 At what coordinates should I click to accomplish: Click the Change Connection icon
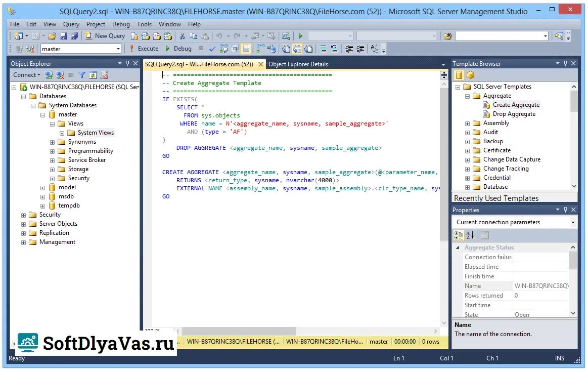(30, 49)
